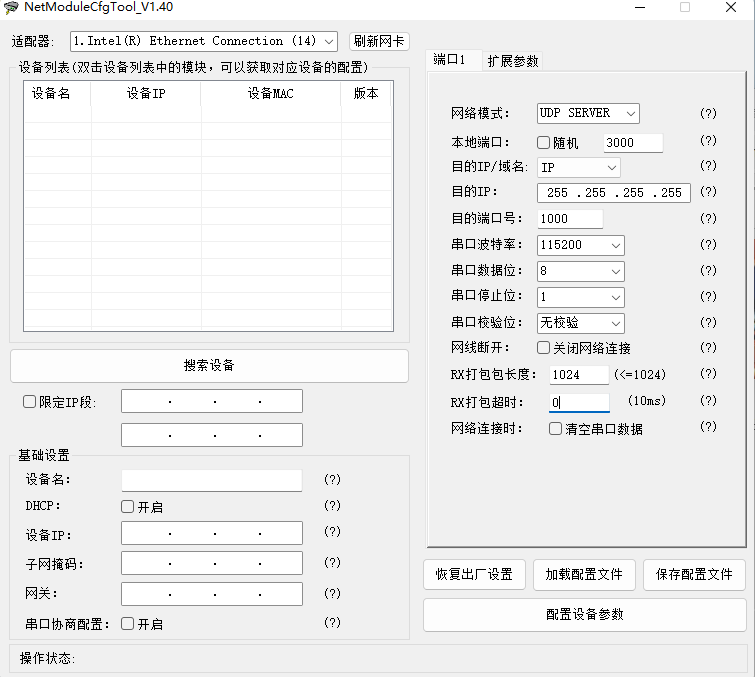Toggle the DHCP 开启 checkbox
Viewport: 755px width, 677px height.
[x=128, y=507]
